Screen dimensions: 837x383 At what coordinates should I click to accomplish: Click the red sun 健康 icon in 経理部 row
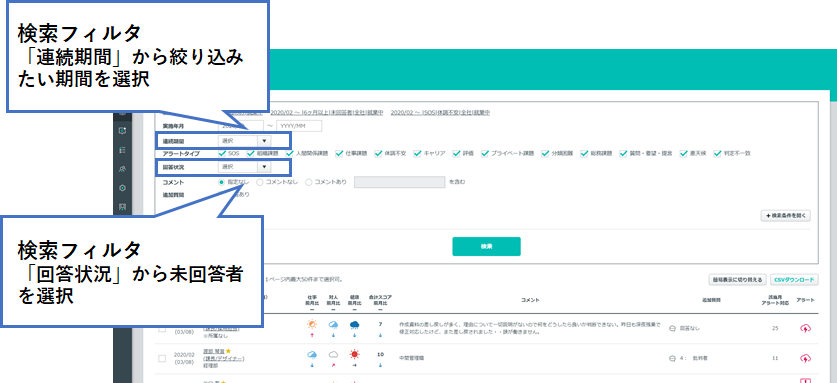click(354, 354)
